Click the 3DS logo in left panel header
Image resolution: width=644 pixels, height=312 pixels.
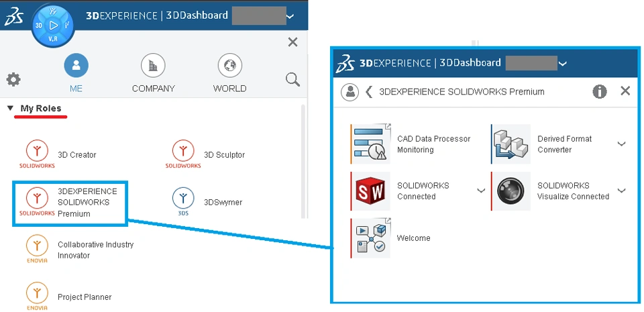[14, 16]
